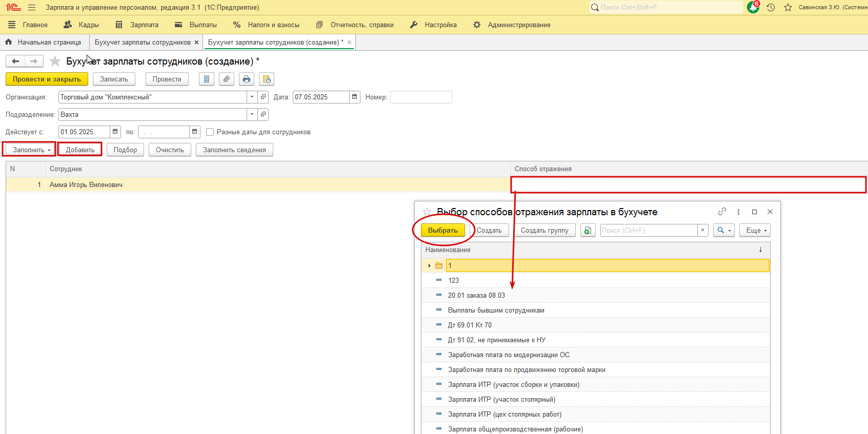
Task: Select Выплаты бывшим сотрудникам entry
Action: tap(496, 310)
